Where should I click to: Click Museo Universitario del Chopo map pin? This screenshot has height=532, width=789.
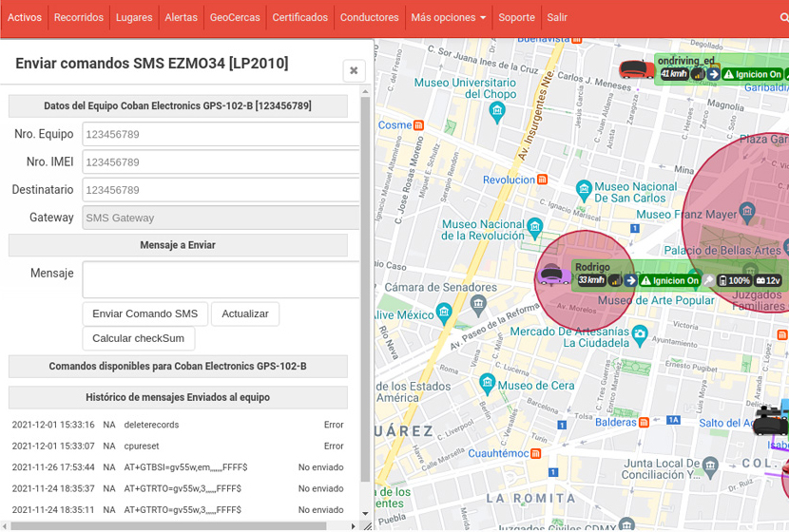pyautogui.click(x=497, y=111)
